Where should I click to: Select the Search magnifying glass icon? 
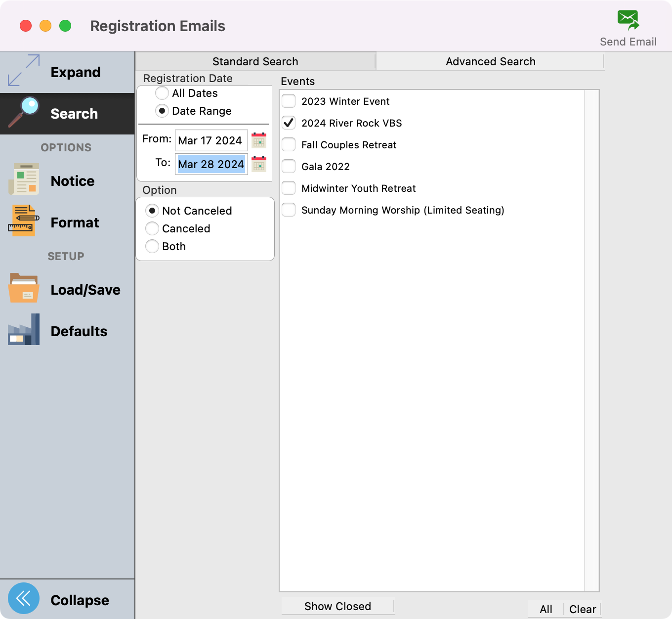tap(24, 112)
